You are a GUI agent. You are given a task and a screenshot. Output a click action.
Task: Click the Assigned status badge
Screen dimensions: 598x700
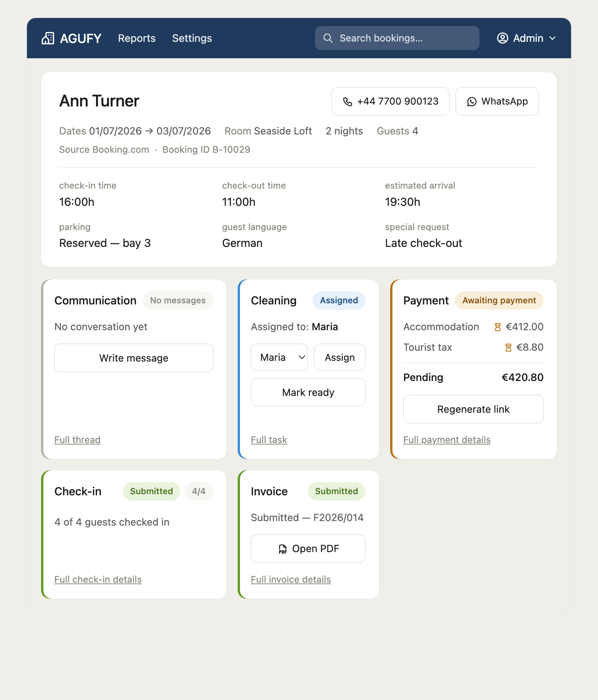(x=339, y=300)
